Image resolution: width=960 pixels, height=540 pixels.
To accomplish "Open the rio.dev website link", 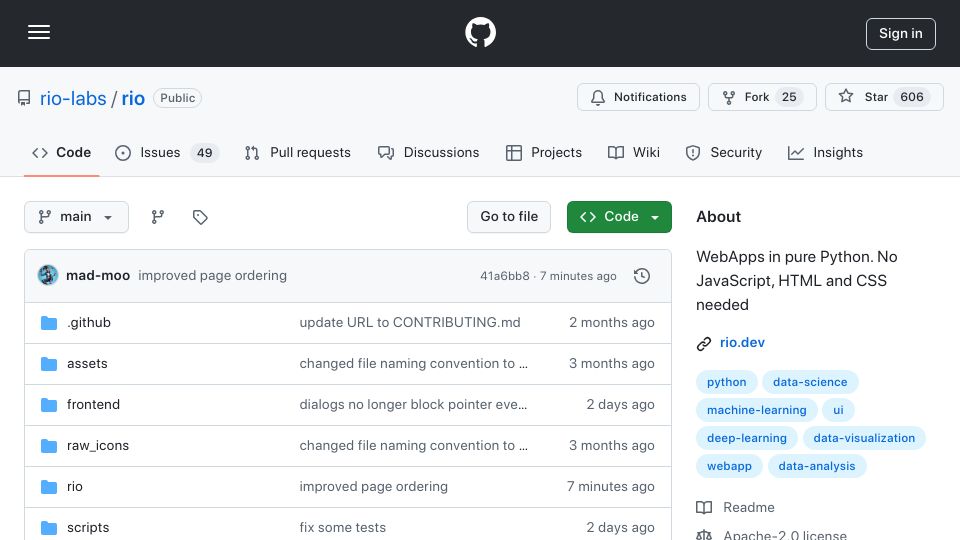I will [x=742, y=343].
